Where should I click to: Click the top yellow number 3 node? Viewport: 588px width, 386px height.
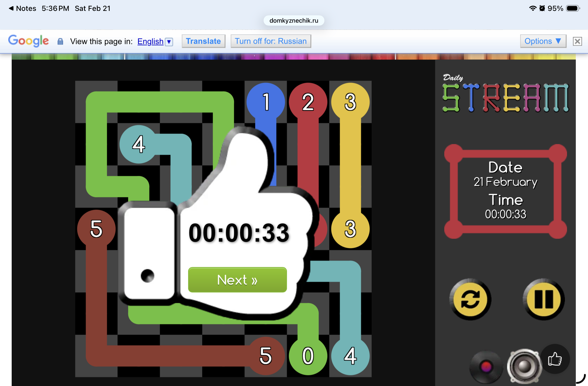(x=350, y=102)
